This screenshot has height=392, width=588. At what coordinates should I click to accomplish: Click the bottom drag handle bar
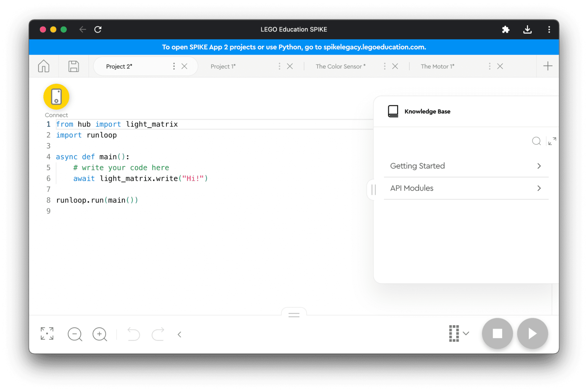[294, 314]
